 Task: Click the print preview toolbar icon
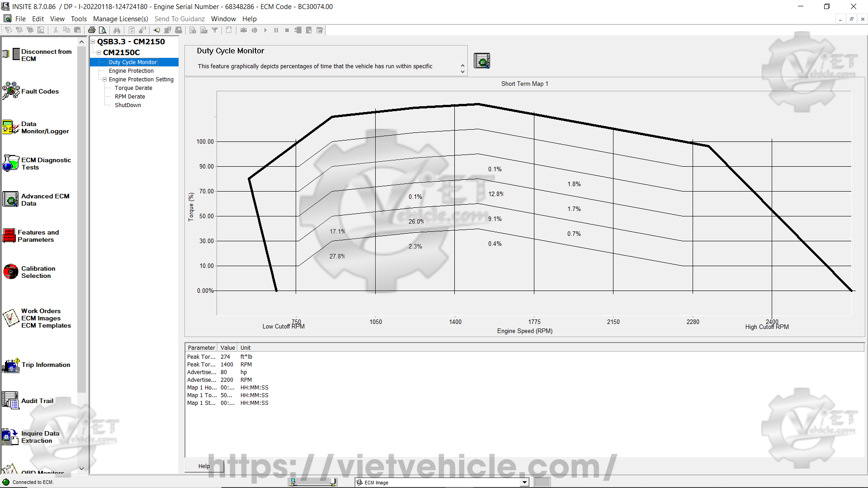pos(103,30)
